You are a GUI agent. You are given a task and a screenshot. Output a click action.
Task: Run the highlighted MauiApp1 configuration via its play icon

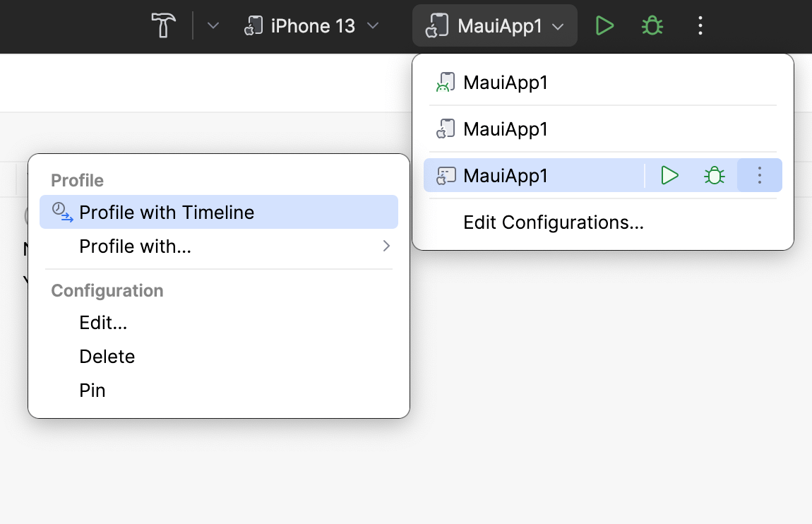[x=669, y=176]
